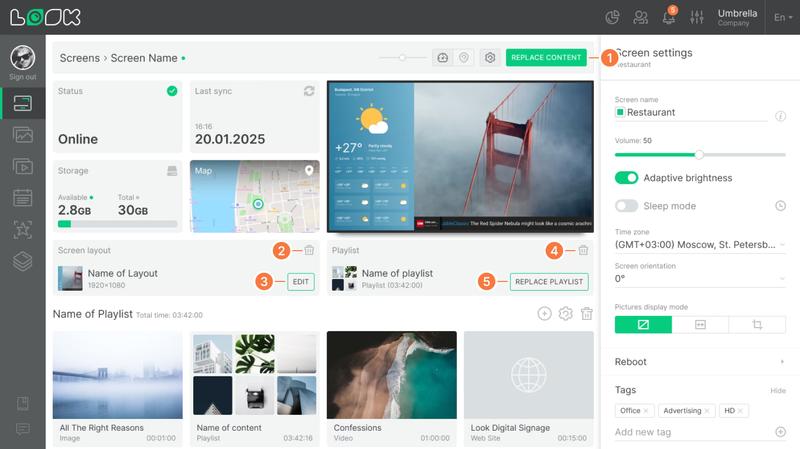Open the playlists sidebar icon
The height and width of the screenshot is (449, 800).
pyautogui.click(x=22, y=167)
